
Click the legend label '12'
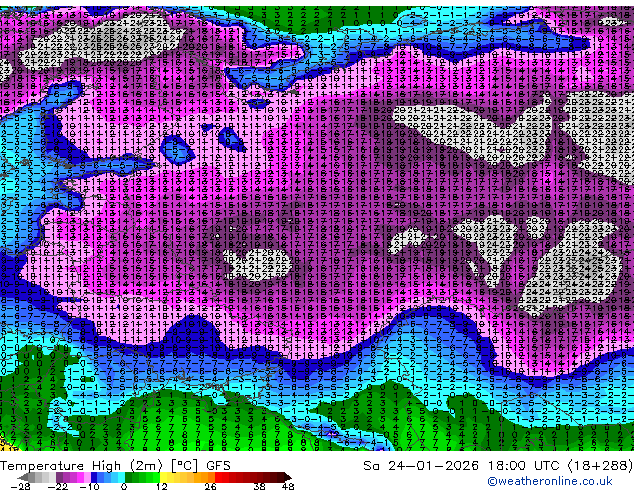point(162,486)
